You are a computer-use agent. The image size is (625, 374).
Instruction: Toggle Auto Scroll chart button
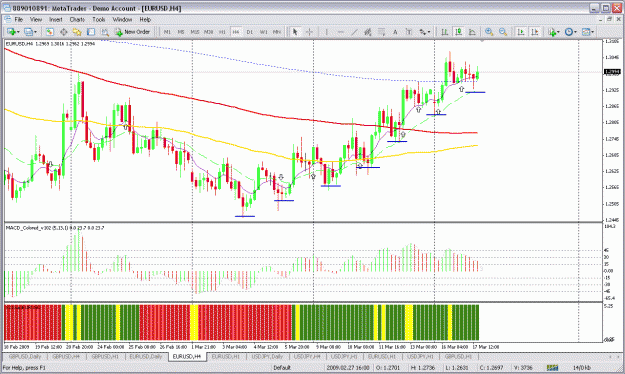pyautogui.click(x=521, y=32)
